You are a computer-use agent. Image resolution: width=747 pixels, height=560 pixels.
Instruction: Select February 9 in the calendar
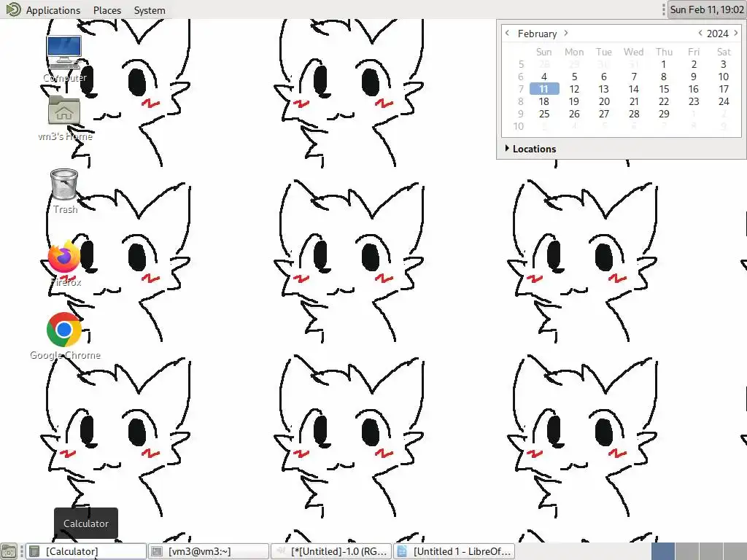694,77
